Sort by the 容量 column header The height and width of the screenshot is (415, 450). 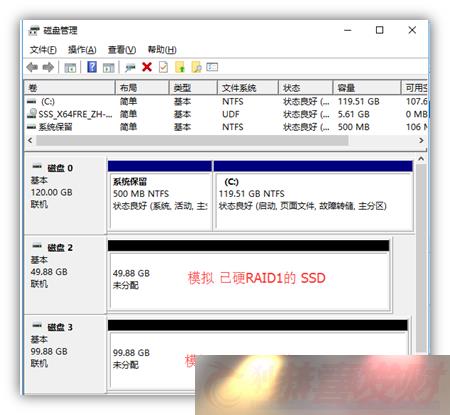click(x=367, y=88)
